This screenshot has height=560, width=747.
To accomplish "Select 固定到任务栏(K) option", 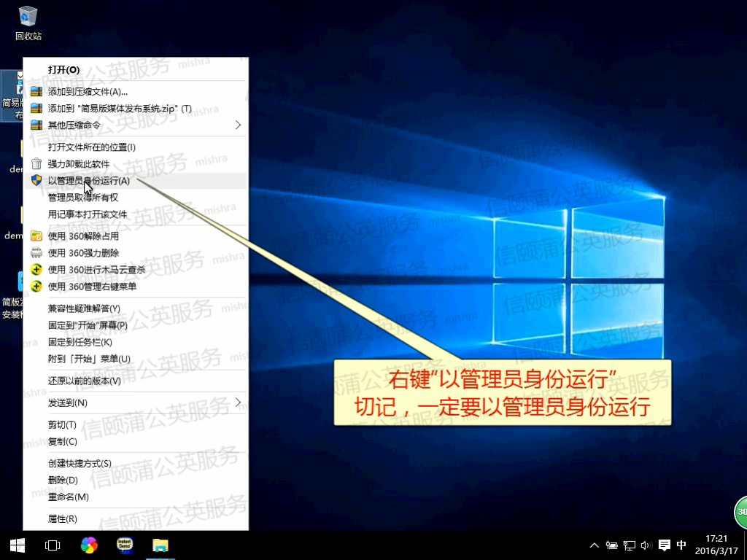I will click(80, 342).
